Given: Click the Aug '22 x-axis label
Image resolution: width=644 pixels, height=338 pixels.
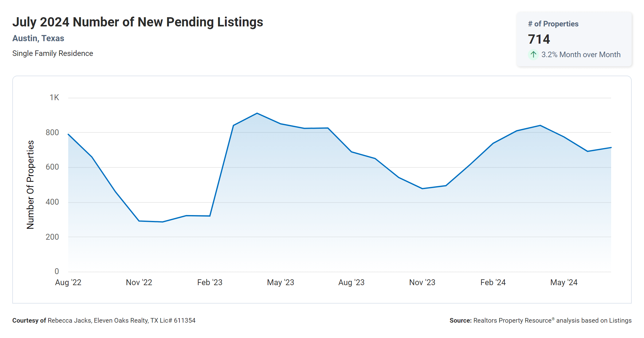Looking at the screenshot, I should (x=68, y=282).
